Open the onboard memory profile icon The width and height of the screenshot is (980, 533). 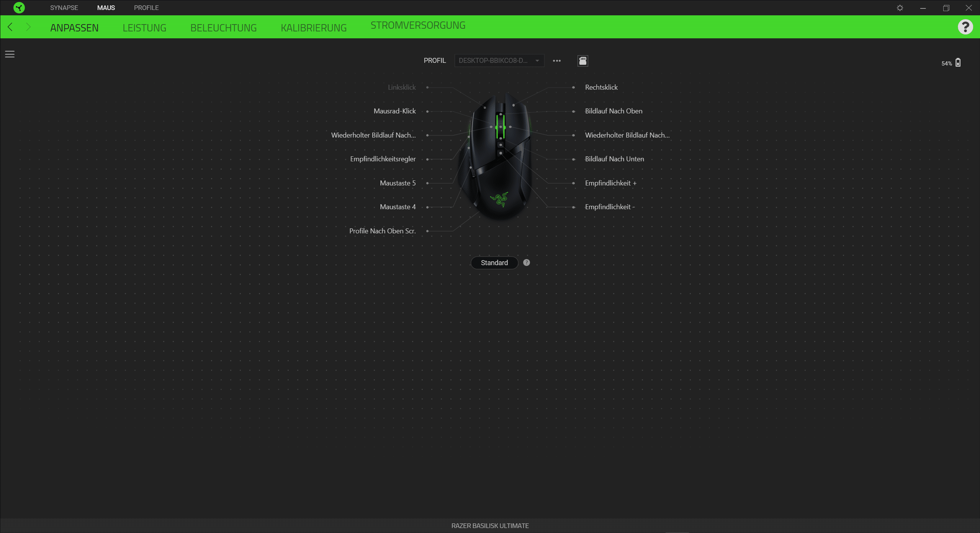click(582, 61)
